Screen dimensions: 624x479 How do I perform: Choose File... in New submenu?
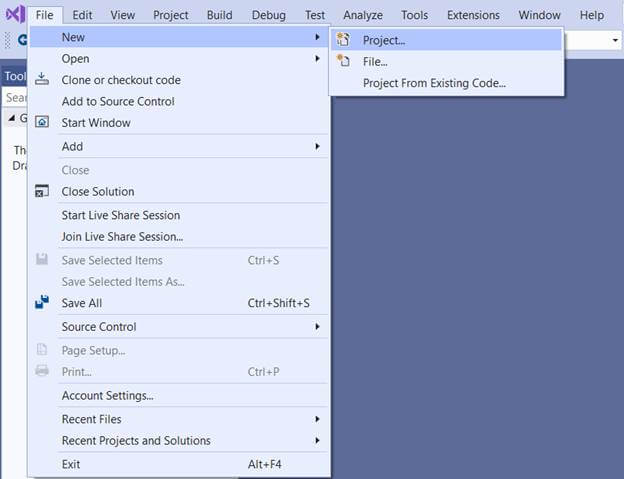point(446,62)
